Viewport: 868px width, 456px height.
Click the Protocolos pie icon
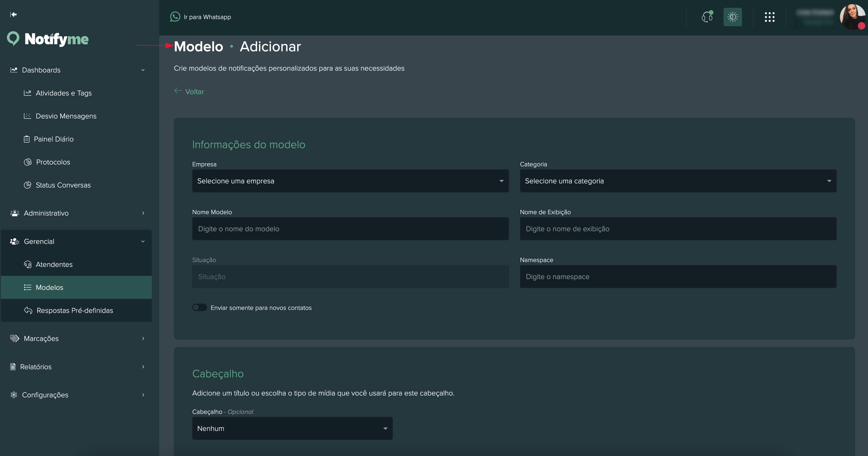click(x=28, y=162)
